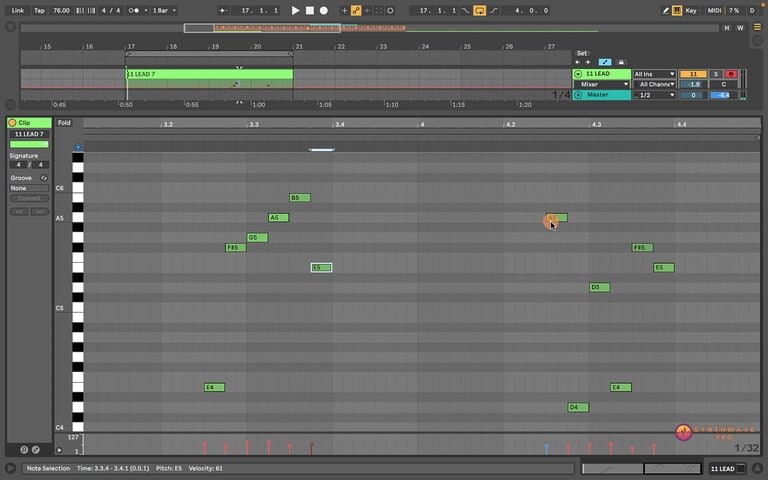Click the C track pan field
Image resolution: width=768 pixels, height=480 pixels.
(723, 84)
